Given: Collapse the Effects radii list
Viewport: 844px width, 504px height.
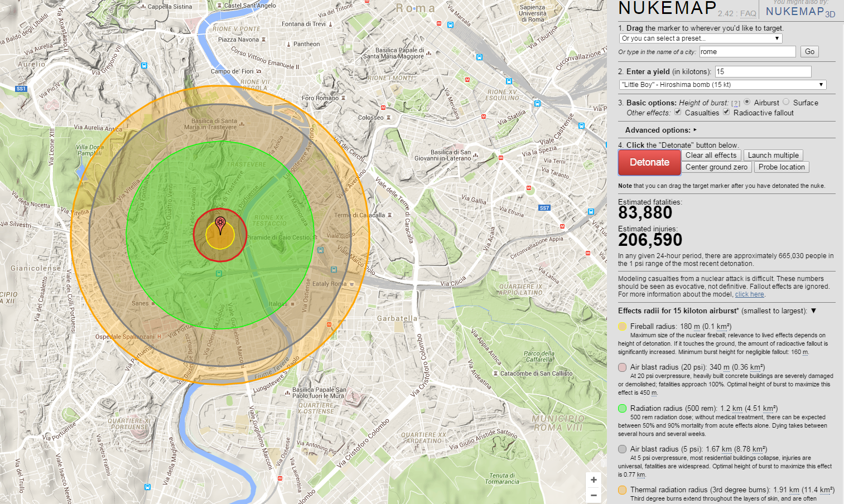Looking at the screenshot, I should tap(815, 311).
